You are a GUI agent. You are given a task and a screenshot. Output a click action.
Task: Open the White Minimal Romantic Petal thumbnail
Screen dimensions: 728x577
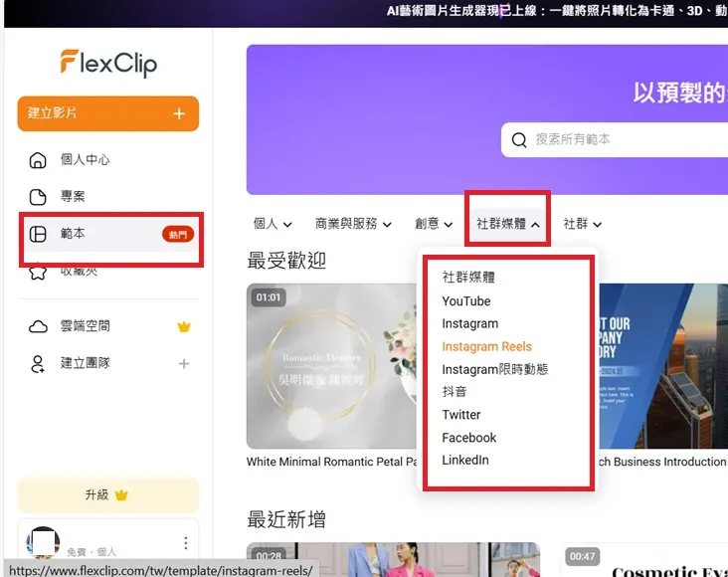(x=332, y=366)
